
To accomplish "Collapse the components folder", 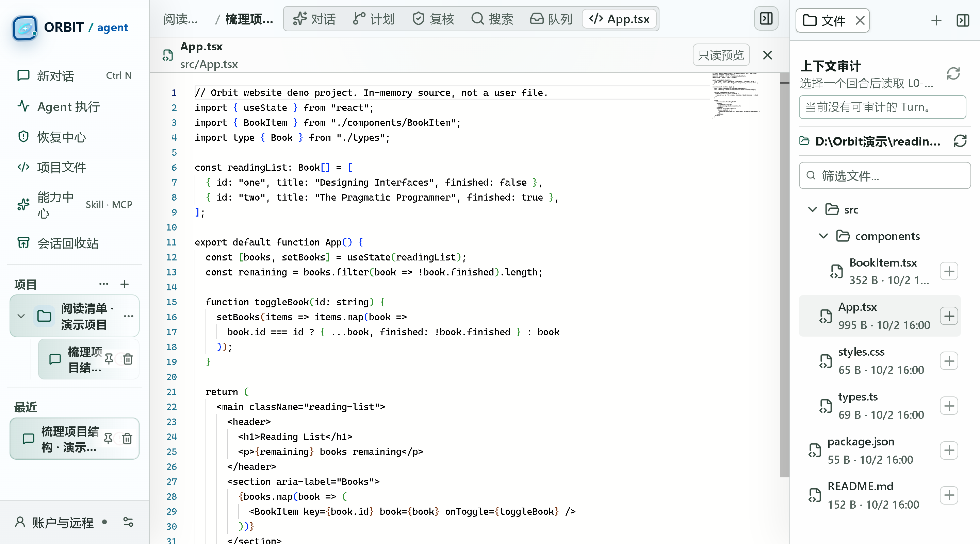I will (x=823, y=236).
